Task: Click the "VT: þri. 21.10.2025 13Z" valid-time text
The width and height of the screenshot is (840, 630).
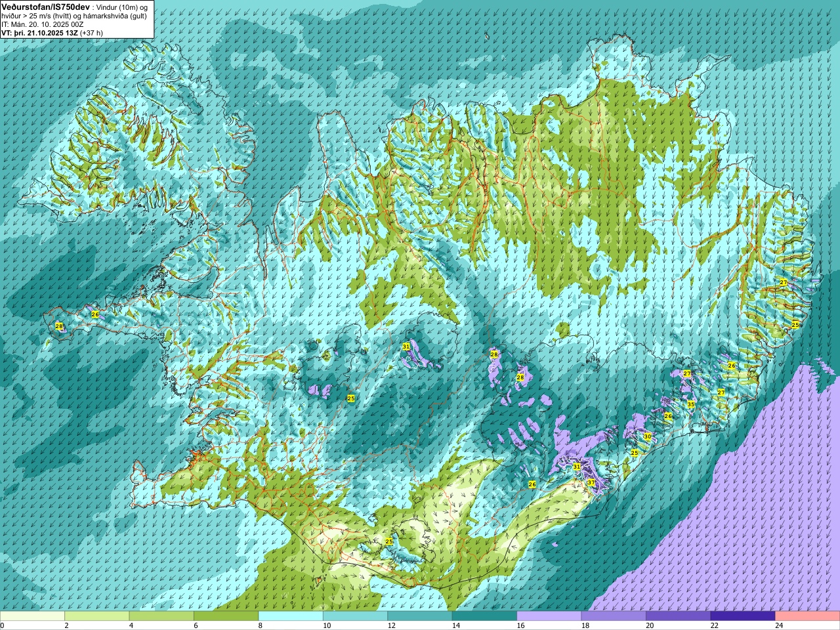Action: coord(39,33)
